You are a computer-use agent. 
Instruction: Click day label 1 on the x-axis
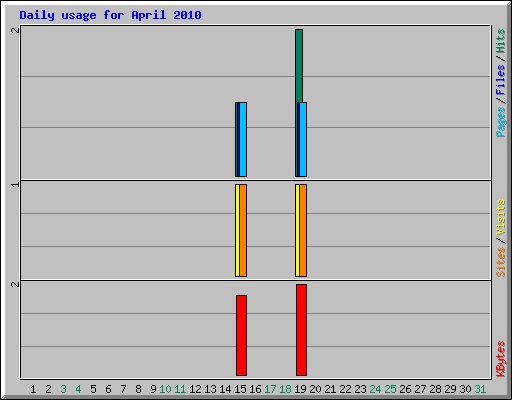33,389
